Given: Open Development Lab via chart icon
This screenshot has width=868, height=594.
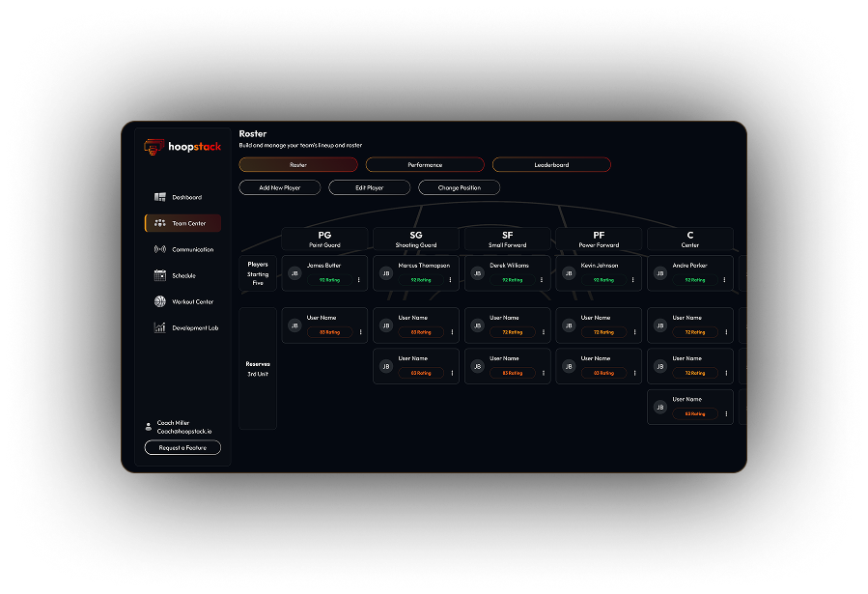Looking at the screenshot, I should point(160,327).
